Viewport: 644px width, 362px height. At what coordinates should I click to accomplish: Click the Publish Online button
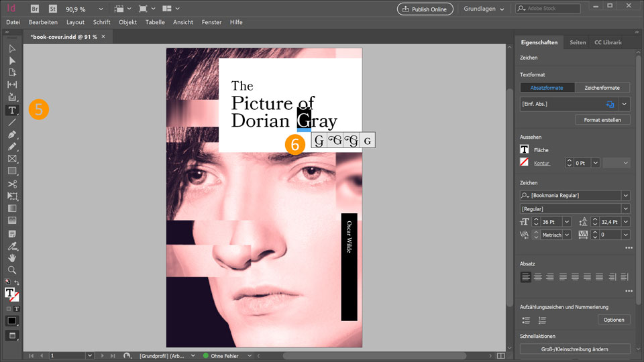pos(425,9)
